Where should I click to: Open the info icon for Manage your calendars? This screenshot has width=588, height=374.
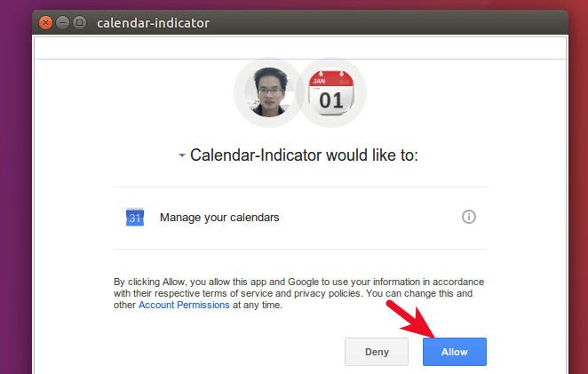tap(469, 217)
